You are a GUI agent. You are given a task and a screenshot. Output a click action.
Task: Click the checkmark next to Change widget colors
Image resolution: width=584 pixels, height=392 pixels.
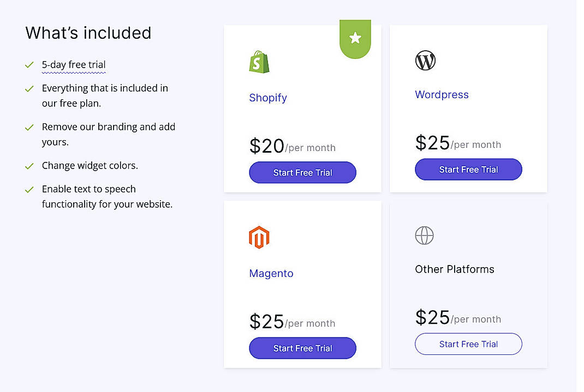[x=29, y=166]
